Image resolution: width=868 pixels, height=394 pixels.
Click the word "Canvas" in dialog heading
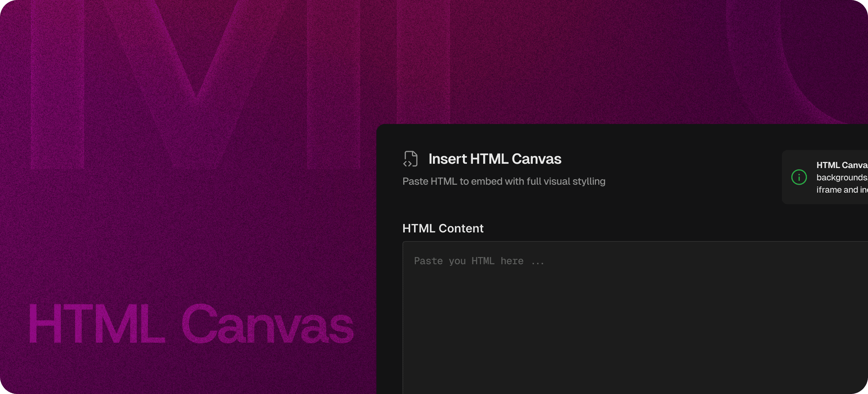click(536, 159)
